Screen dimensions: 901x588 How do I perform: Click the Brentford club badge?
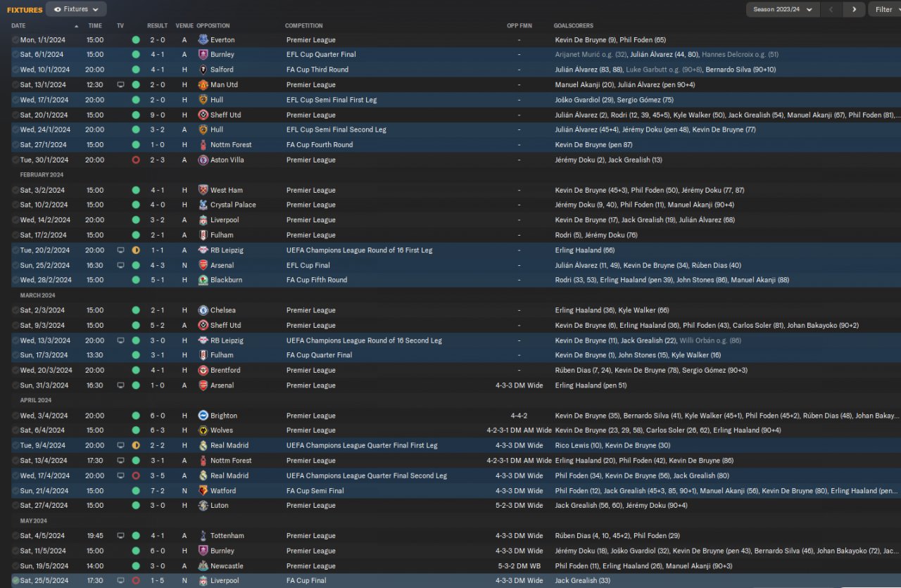(x=203, y=370)
